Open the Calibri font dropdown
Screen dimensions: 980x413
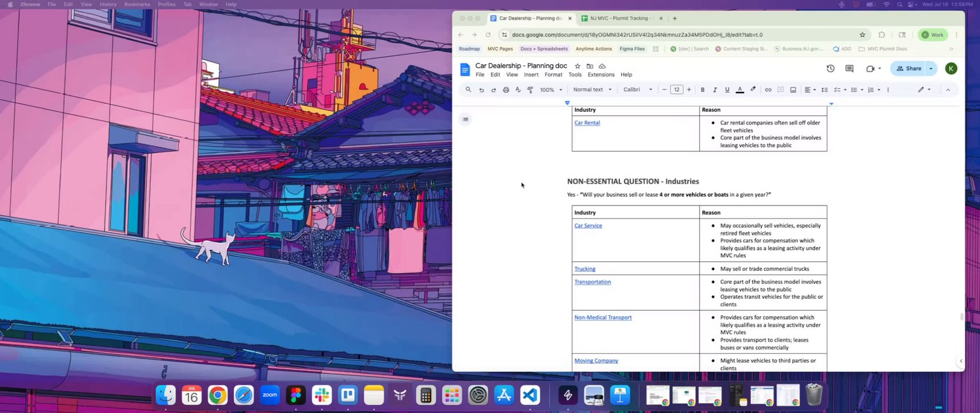(638, 89)
